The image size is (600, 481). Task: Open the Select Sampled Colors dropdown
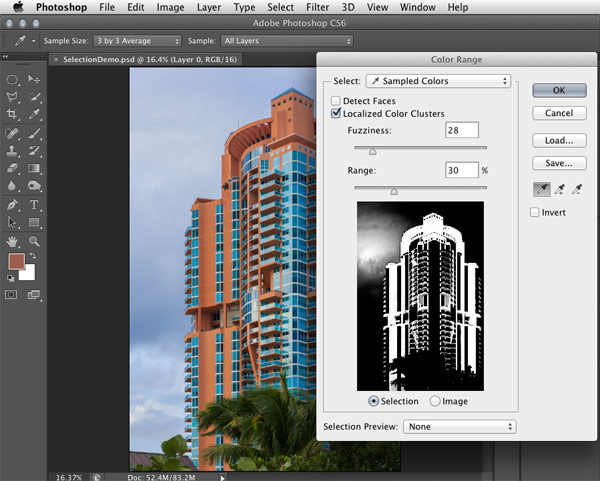coord(438,81)
